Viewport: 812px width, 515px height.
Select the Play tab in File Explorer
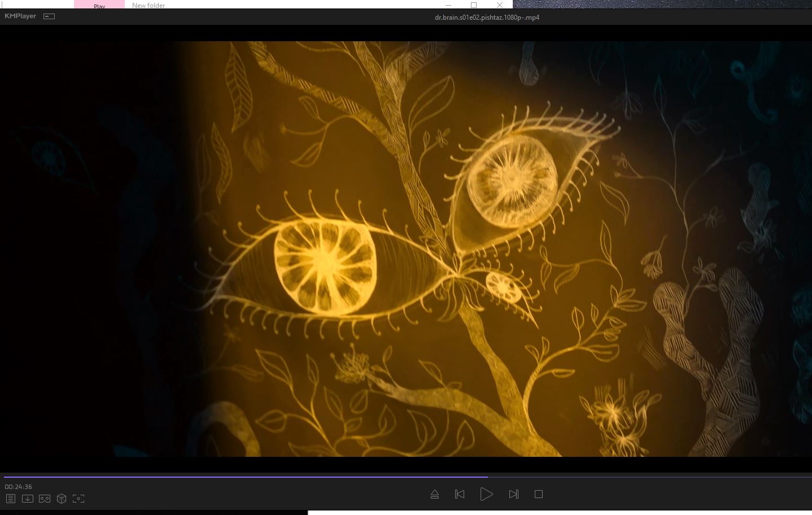point(99,6)
